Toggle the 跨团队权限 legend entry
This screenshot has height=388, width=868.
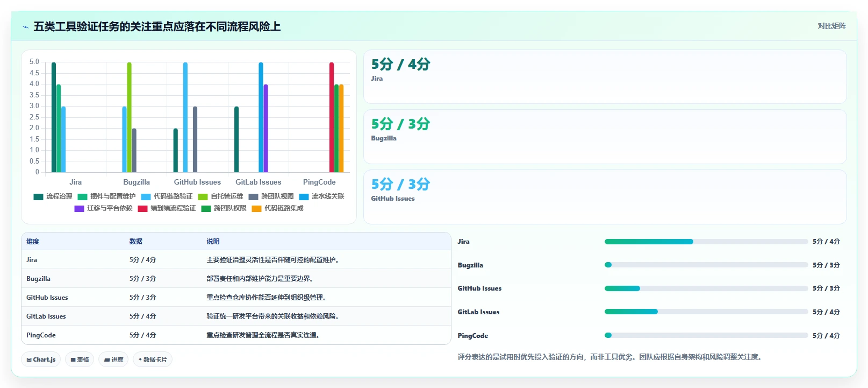224,208
